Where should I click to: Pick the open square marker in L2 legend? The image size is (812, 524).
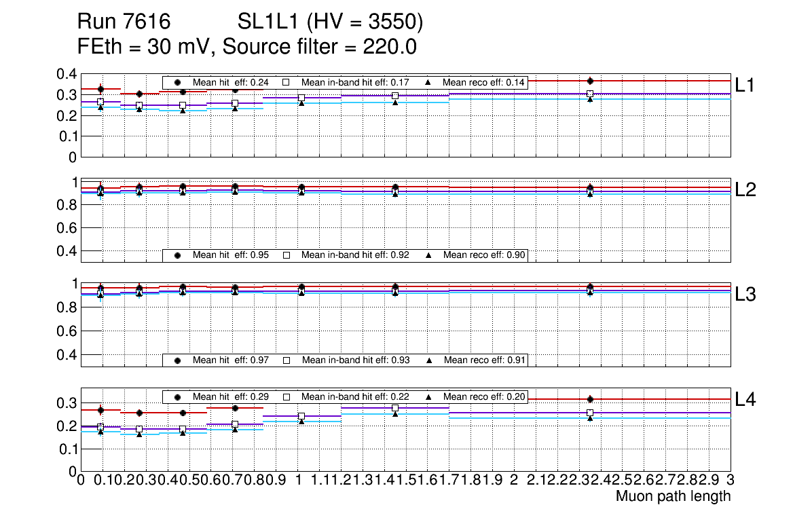click(x=287, y=255)
